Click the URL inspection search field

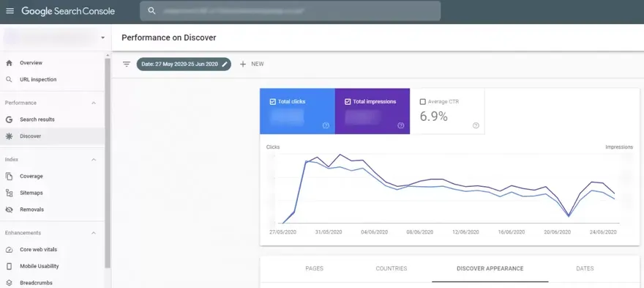290,11
